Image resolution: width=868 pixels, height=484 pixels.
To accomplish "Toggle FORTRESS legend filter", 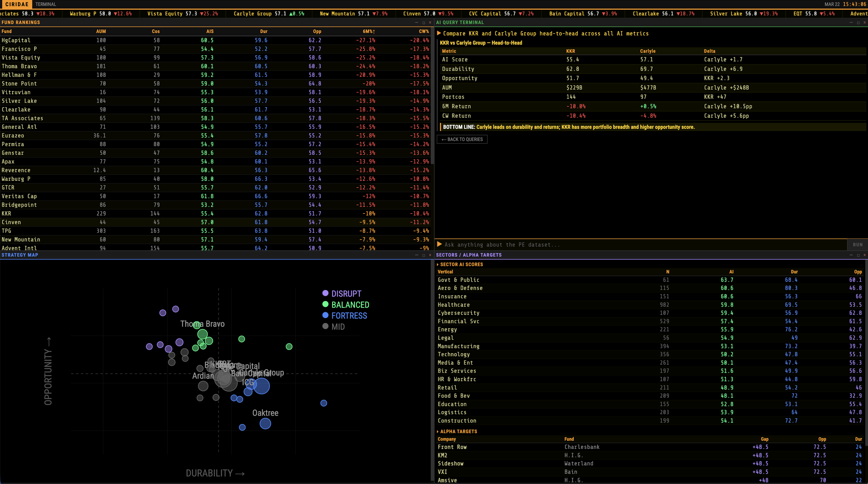I will click(x=349, y=316).
